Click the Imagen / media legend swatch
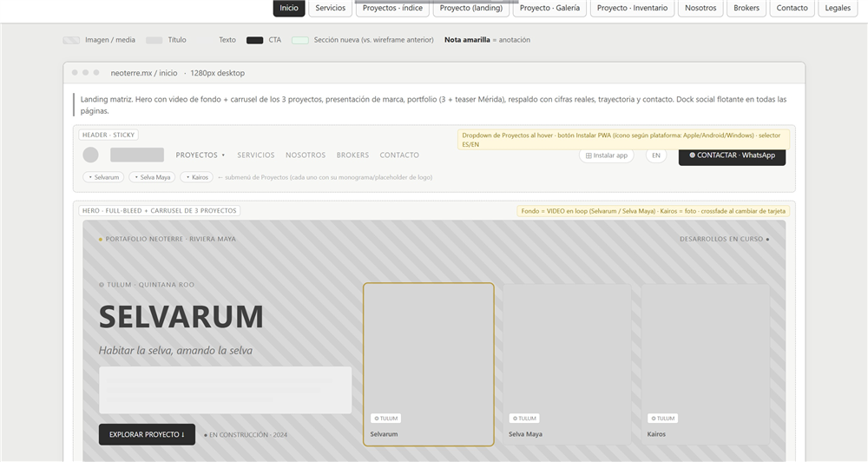 [71, 40]
